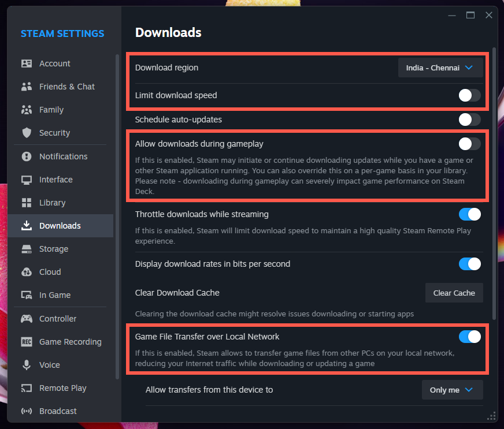
Task: Enable Limit download speed
Action: click(x=469, y=95)
